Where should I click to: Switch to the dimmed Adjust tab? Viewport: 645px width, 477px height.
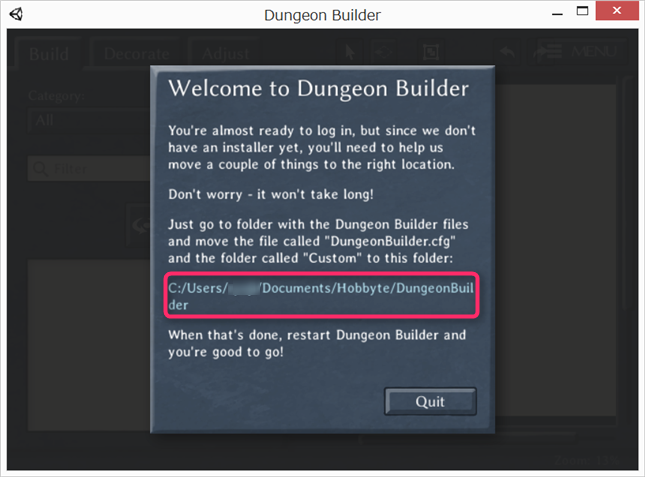click(x=225, y=54)
